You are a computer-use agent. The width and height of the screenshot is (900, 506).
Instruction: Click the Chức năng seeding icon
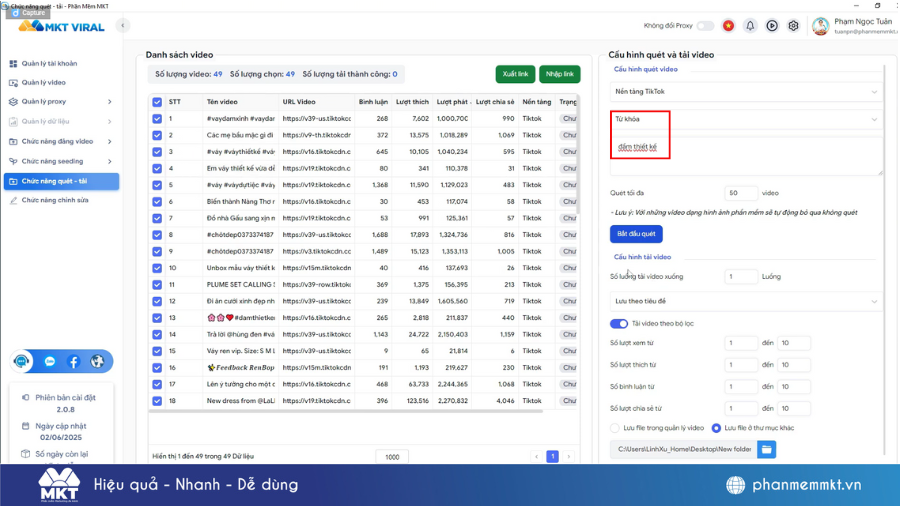[13, 161]
